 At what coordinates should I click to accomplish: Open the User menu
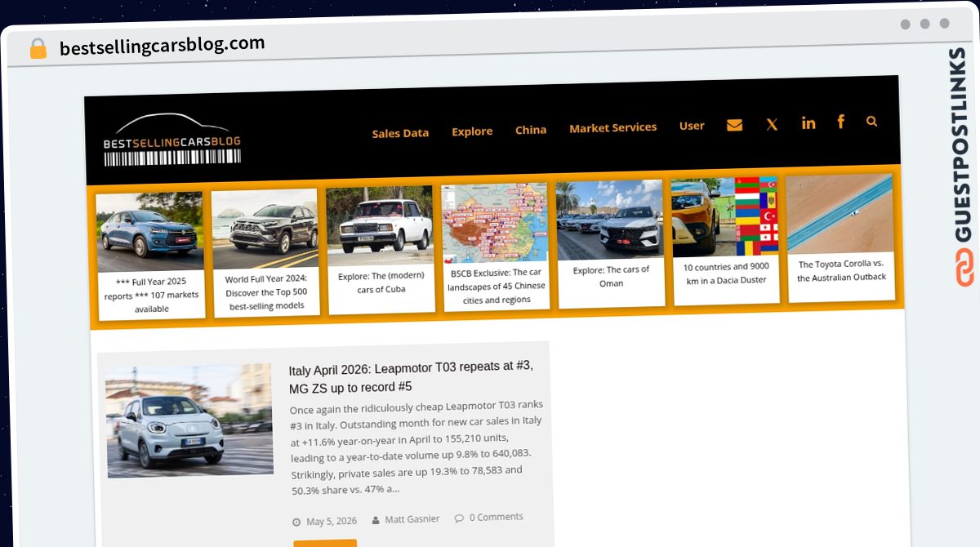[692, 126]
